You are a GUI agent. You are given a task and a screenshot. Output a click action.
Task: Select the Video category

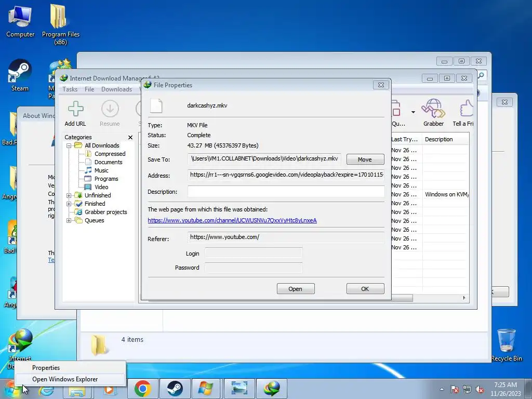101,187
